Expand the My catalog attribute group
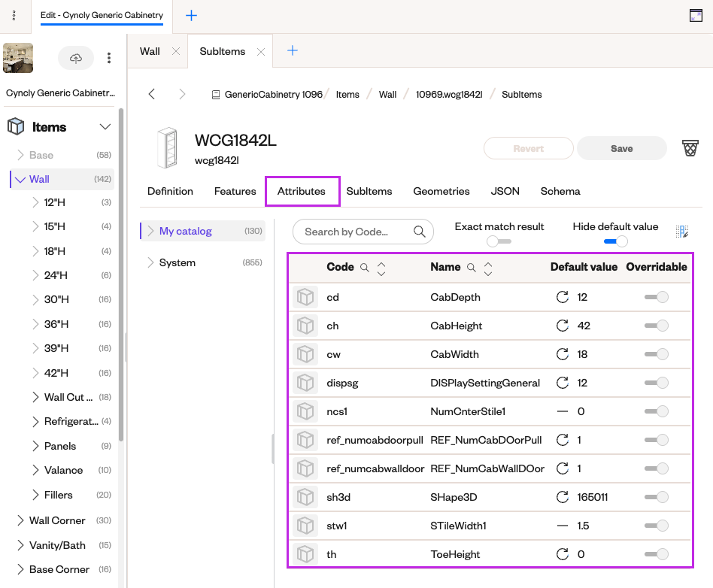713x588 pixels. coord(150,231)
